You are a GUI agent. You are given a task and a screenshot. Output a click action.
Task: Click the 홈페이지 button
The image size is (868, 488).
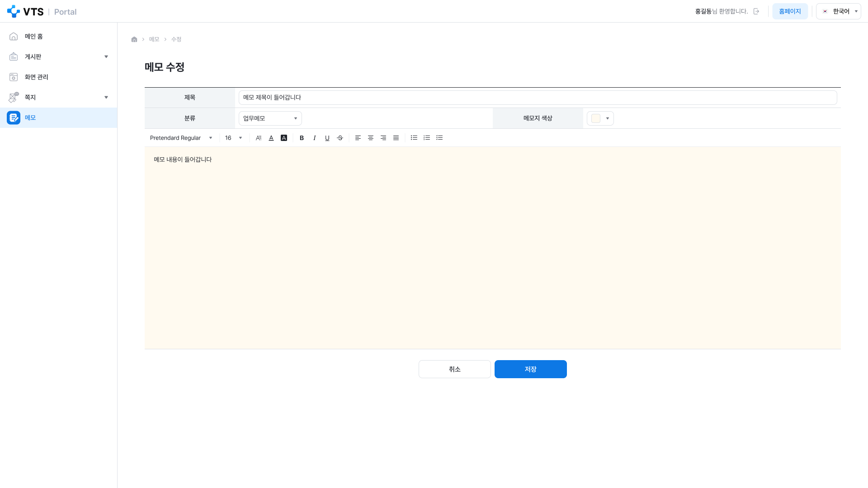(790, 11)
